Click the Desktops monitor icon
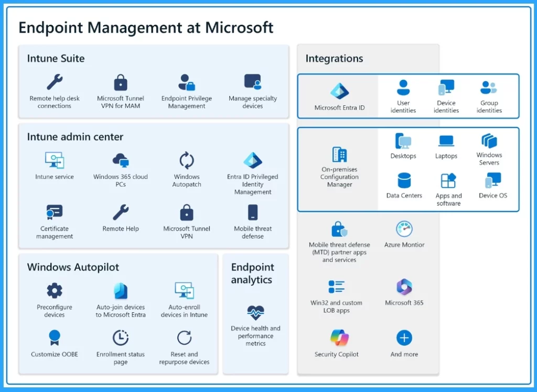 [403, 140]
